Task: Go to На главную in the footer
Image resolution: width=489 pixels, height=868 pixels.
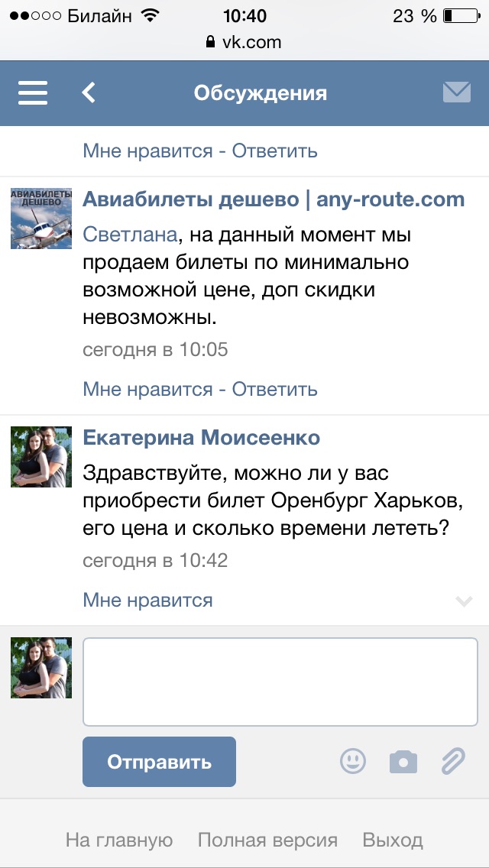Action: point(119,840)
